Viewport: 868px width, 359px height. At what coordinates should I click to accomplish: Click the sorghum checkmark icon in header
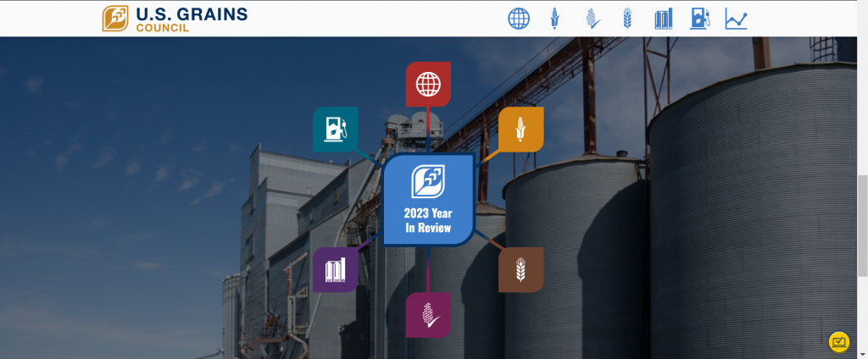[x=592, y=19]
